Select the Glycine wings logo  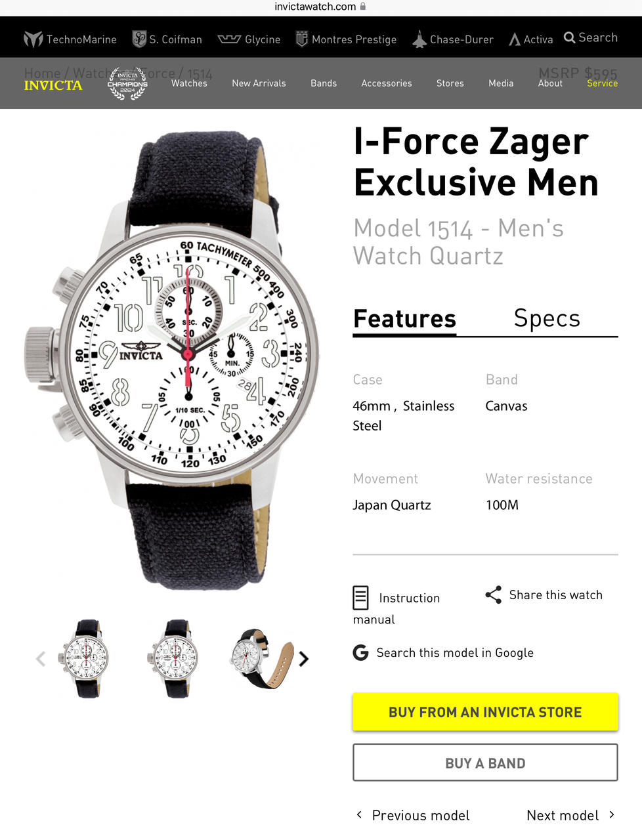pos(229,39)
